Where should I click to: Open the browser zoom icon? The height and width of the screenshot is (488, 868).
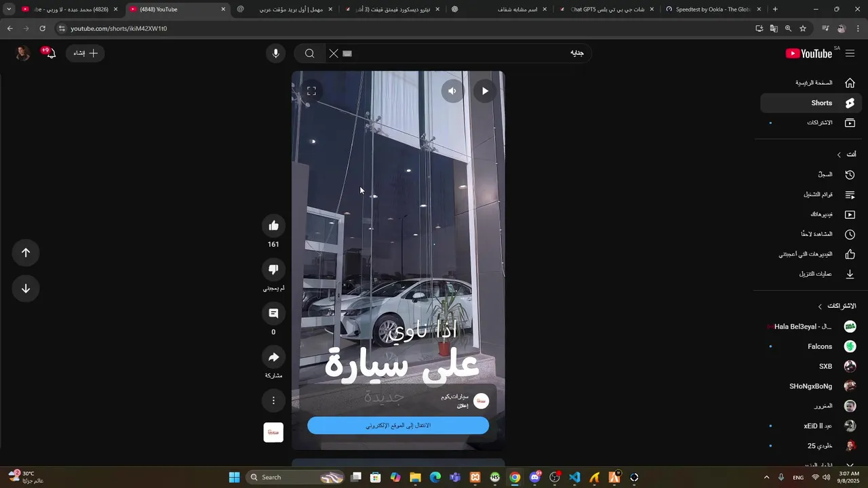point(788,28)
